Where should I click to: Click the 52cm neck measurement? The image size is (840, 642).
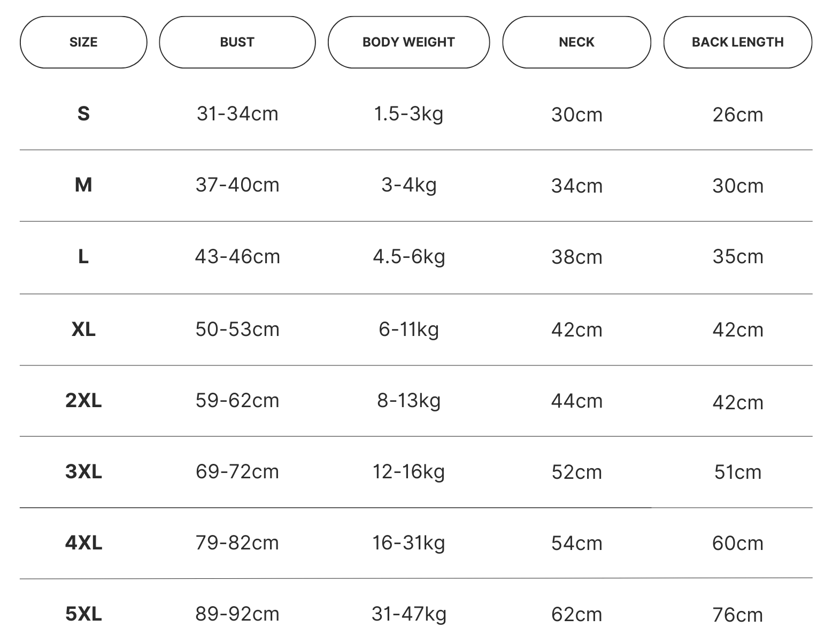click(x=576, y=472)
